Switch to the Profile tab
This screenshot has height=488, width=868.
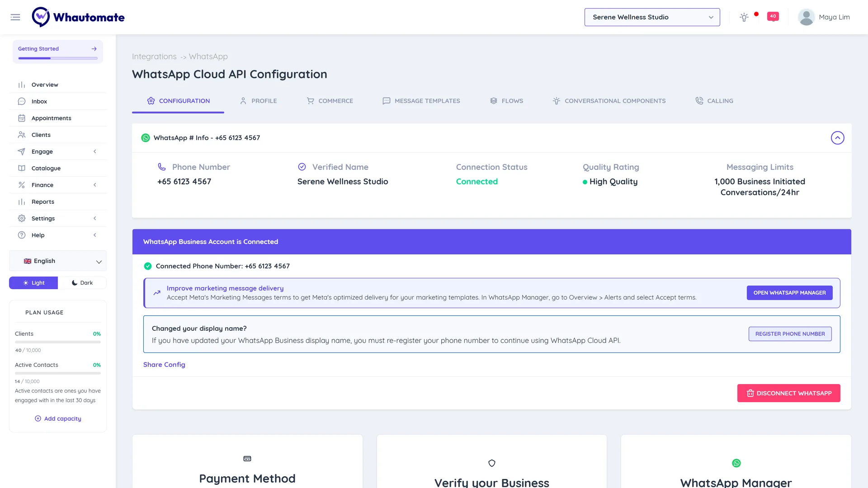(x=258, y=101)
